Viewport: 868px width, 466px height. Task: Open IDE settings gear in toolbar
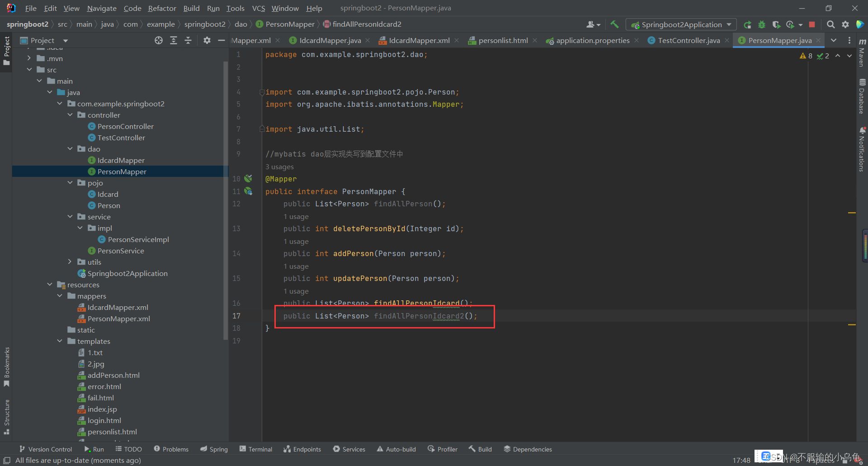(x=845, y=24)
